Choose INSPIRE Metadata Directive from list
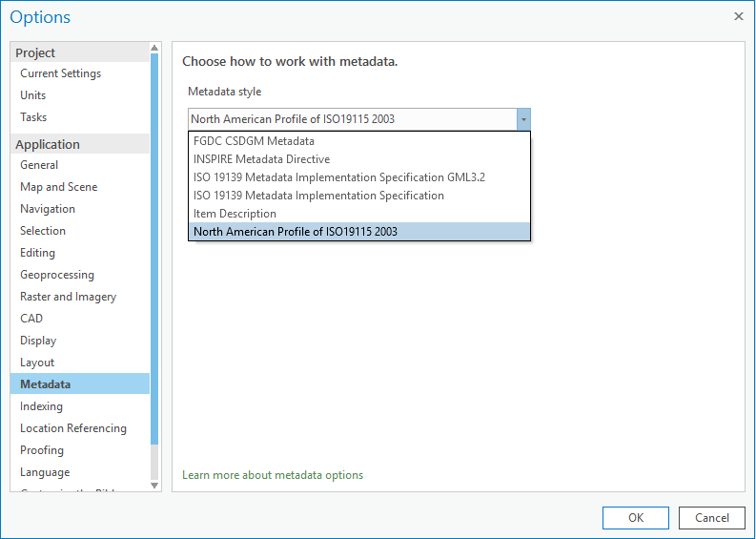This screenshot has width=756, height=539. [x=359, y=159]
